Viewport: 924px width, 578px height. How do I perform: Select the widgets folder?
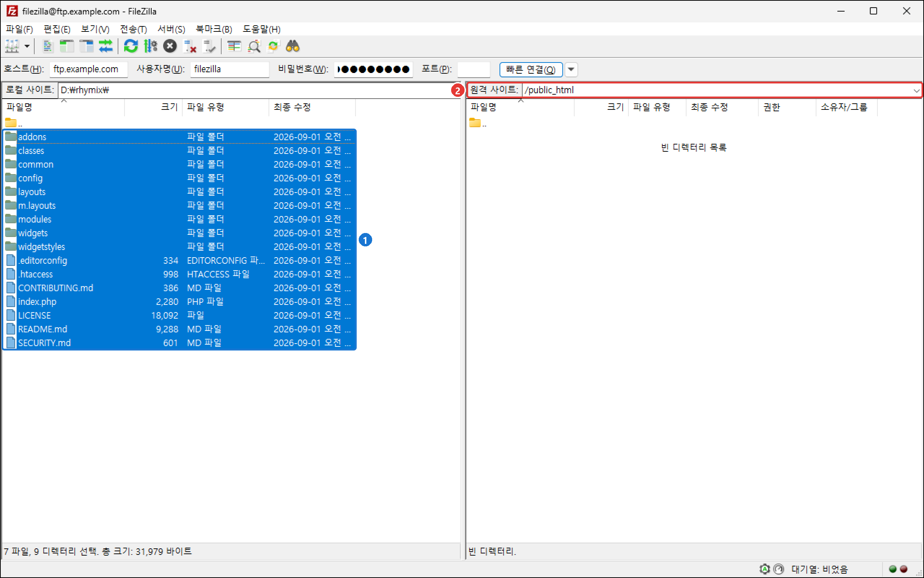(179, 233)
